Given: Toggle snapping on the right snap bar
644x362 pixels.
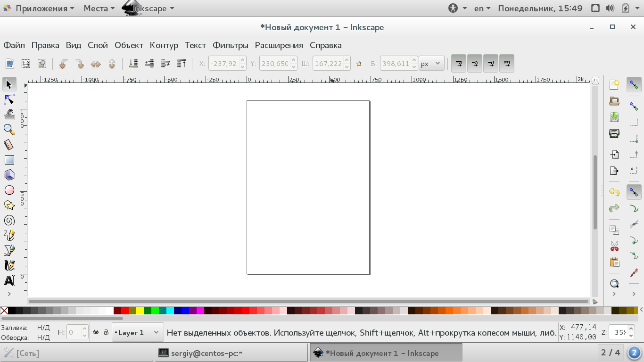Looking at the screenshot, I should (635, 85).
